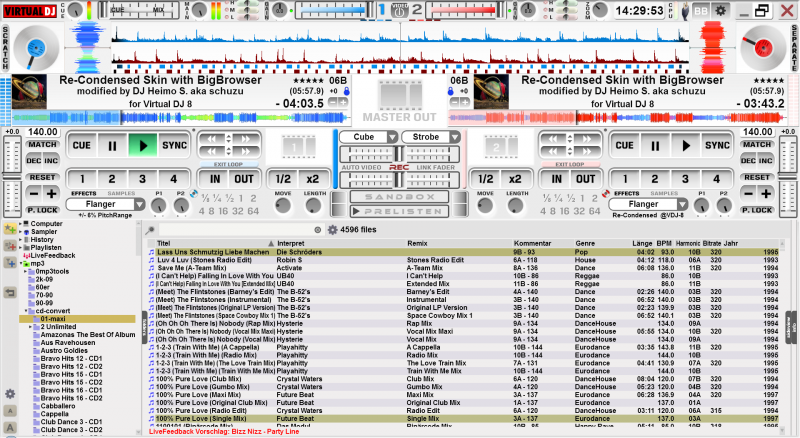
Task: Switch left deck to SAMPLES tab
Action: pos(121,194)
